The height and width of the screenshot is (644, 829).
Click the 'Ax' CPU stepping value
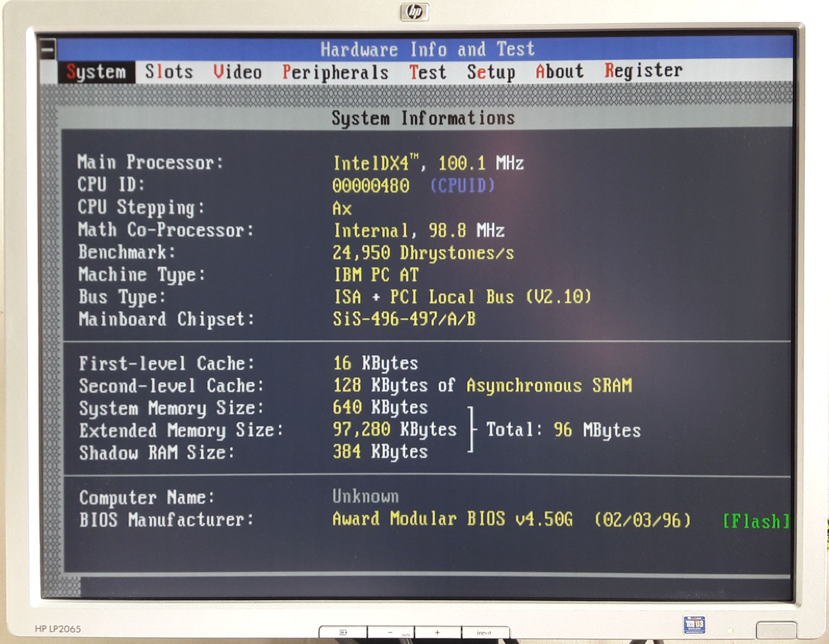click(x=342, y=208)
